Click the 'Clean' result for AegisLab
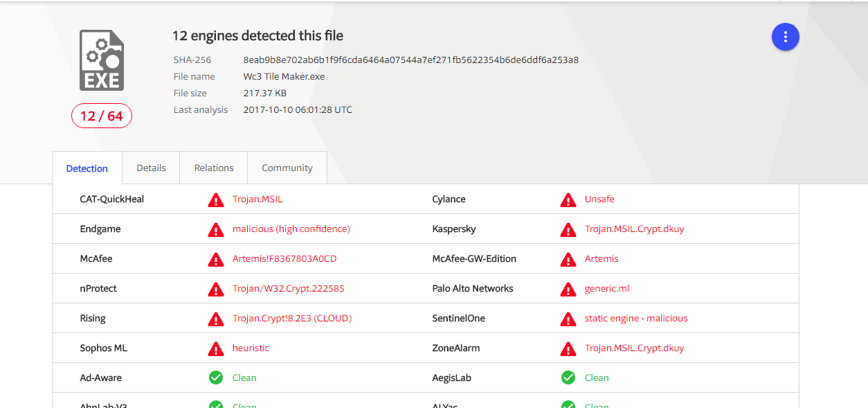This screenshot has width=868, height=408. pyautogui.click(x=597, y=378)
